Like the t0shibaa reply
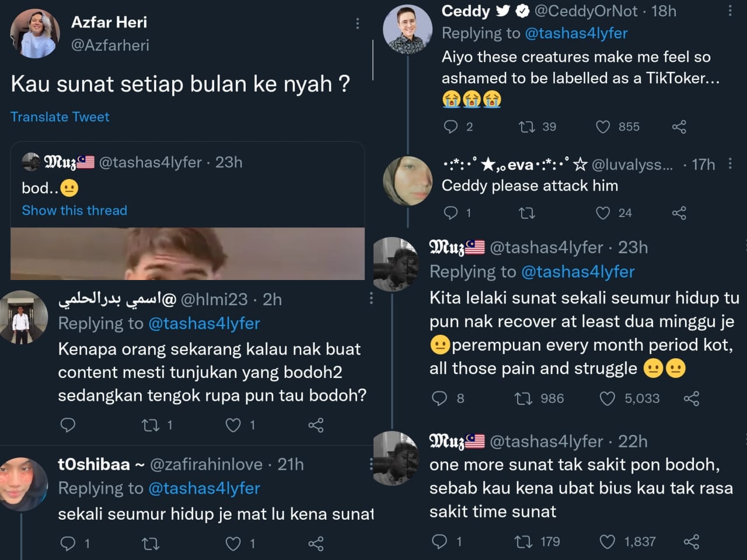747x560 pixels. [233, 544]
